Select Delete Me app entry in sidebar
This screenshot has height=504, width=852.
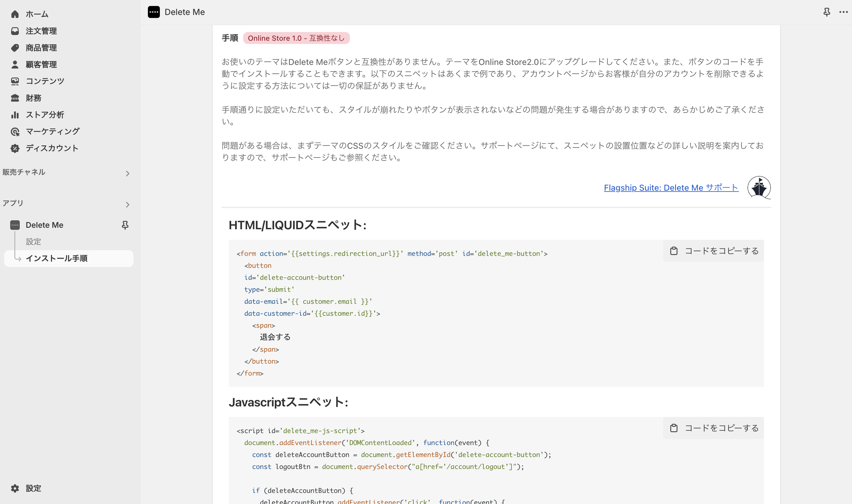coord(44,225)
